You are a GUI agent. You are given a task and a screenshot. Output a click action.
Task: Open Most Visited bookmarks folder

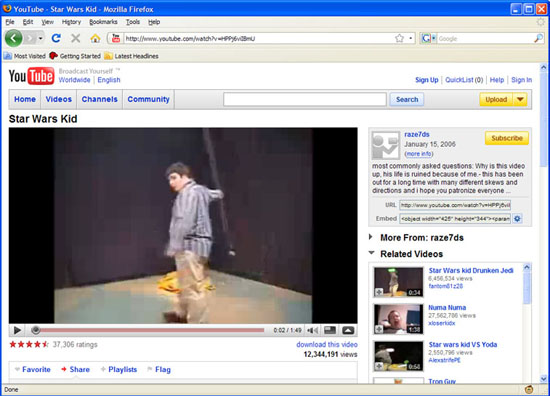[x=25, y=56]
